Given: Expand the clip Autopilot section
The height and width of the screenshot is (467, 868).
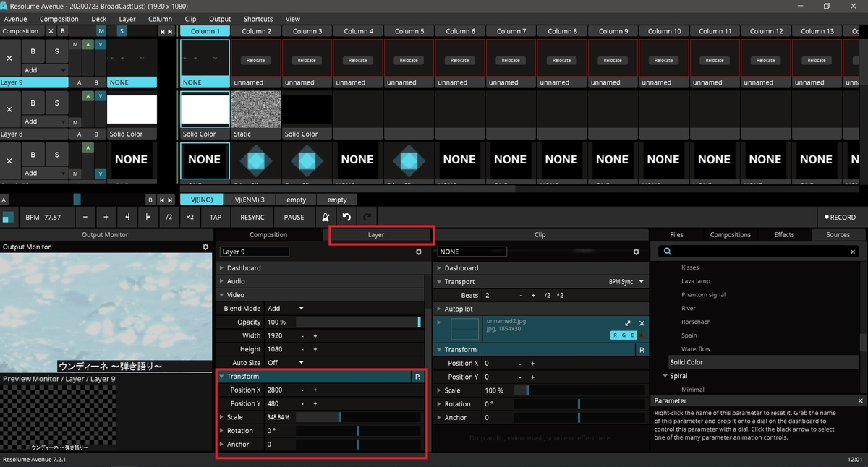Looking at the screenshot, I should 439,309.
